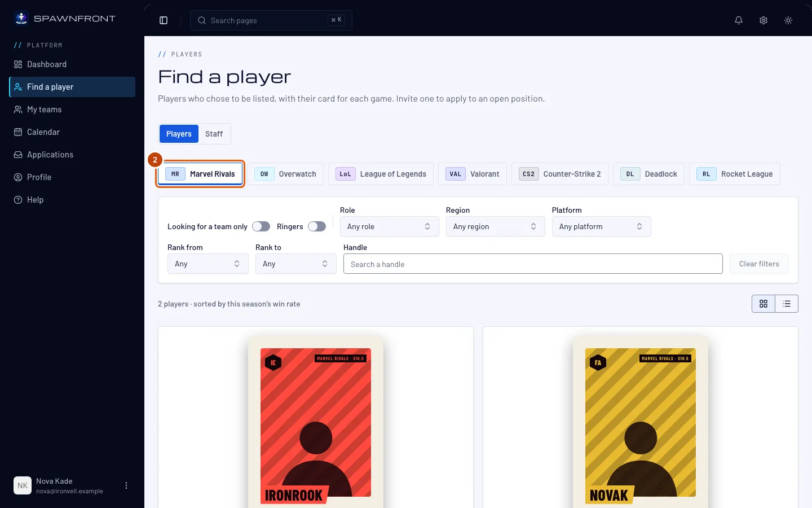
Task: Click the NK avatar badge
Action: [23, 485]
